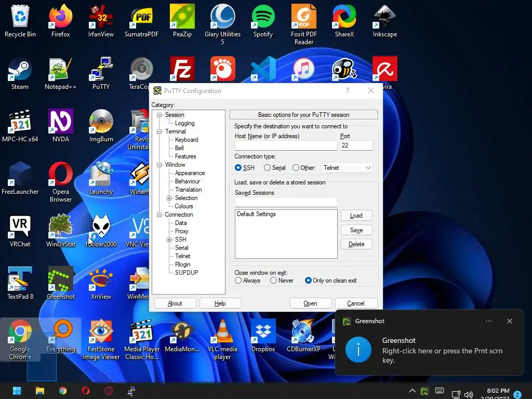Viewport: 532px width, 399px height.
Task: Open Notepad++ desktop shortcut
Action: [x=60, y=73]
